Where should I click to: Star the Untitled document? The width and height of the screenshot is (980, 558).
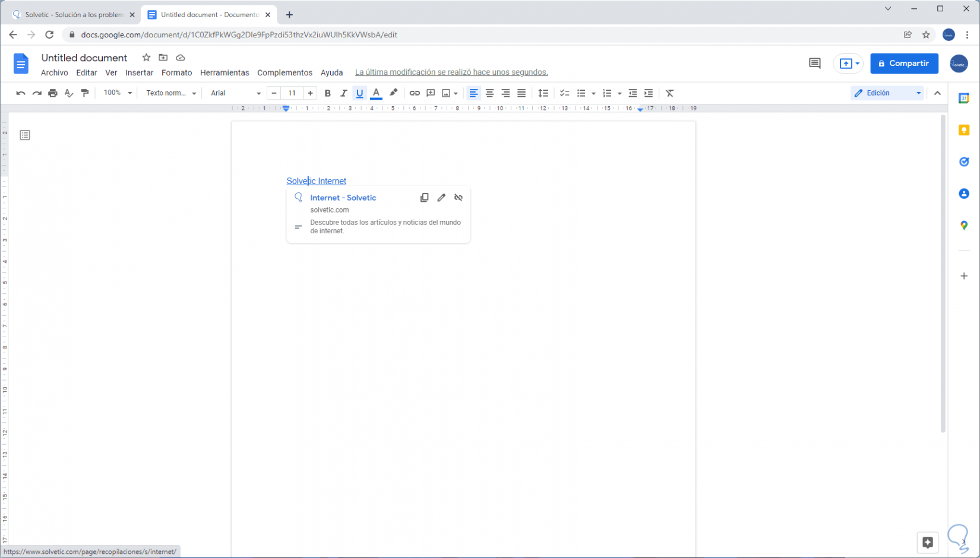click(x=146, y=58)
